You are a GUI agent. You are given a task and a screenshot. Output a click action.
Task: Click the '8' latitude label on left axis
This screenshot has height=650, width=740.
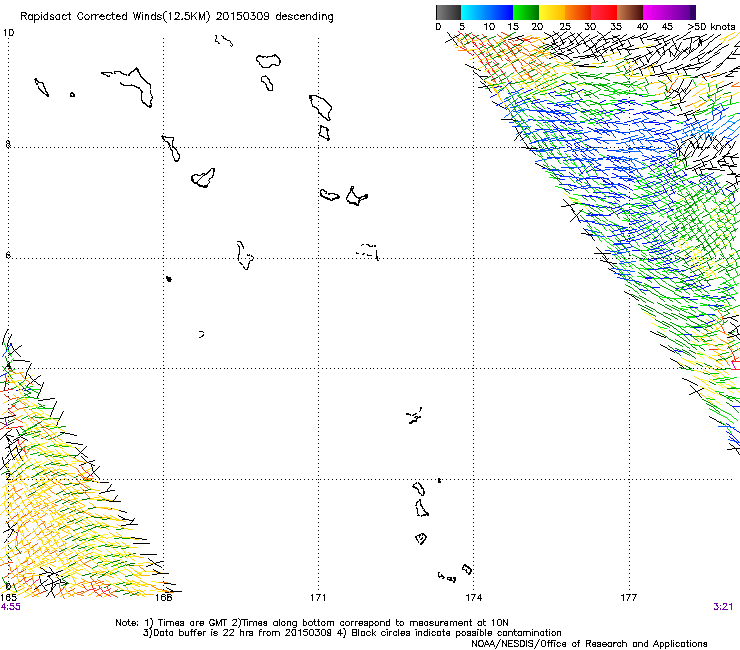[x=8, y=144]
